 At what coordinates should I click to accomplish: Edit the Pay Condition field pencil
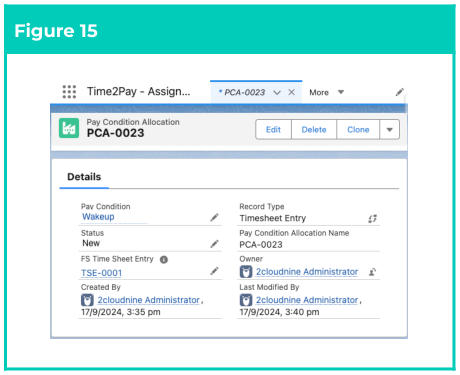pos(214,218)
